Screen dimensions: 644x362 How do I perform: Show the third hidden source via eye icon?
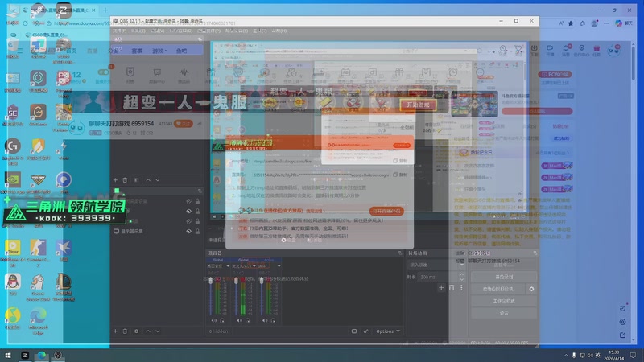[189, 221]
